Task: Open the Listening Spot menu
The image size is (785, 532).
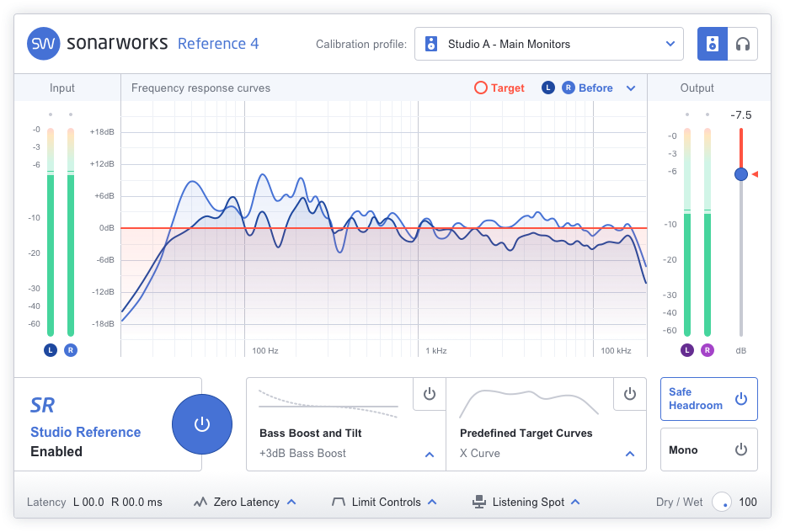Action: pyautogui.click(x=575, y=502)
